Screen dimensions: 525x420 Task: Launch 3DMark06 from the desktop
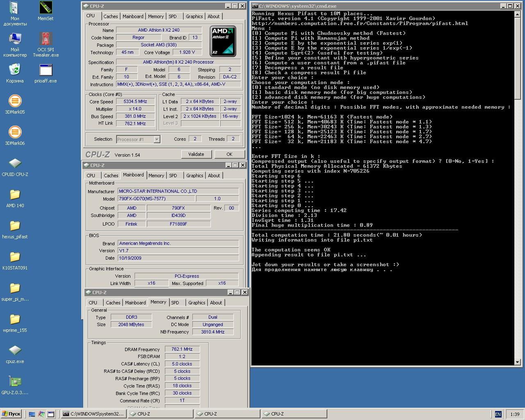[15, 136]
